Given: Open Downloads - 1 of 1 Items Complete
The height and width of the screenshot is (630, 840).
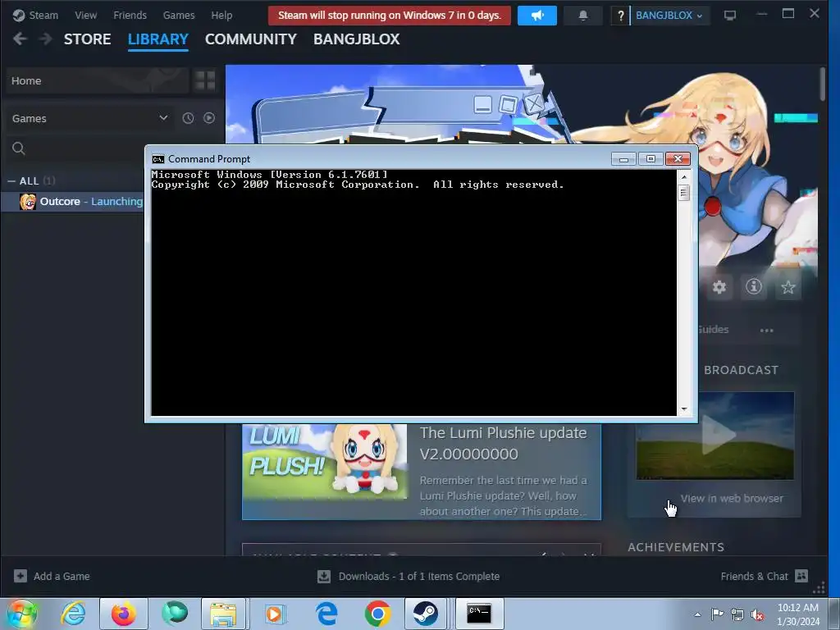Looking at the screenshot, I should point(419,577).
